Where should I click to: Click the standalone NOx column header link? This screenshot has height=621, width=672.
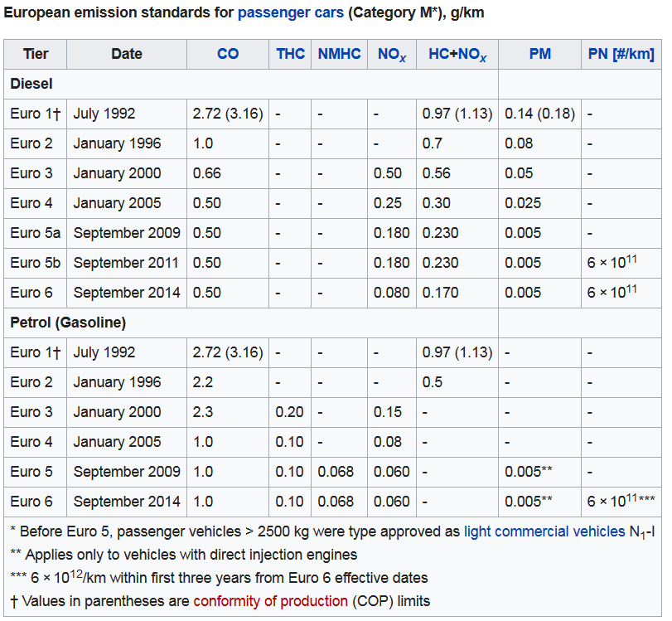coord(391,54)
